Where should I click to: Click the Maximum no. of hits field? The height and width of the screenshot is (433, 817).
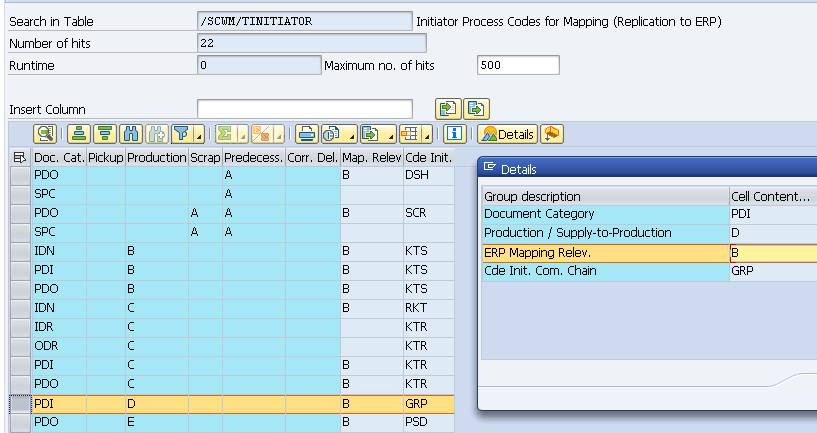point(518,65)
